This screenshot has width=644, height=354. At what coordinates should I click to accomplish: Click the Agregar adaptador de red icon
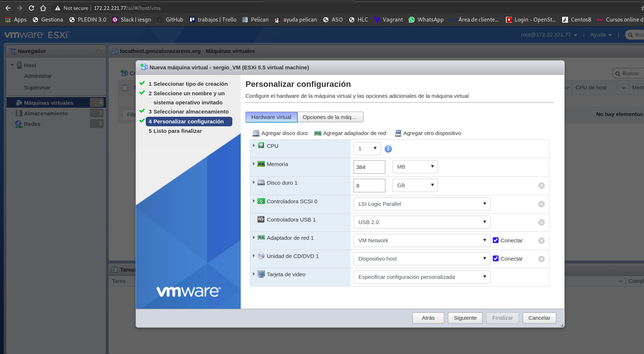(x=317, y=133)
